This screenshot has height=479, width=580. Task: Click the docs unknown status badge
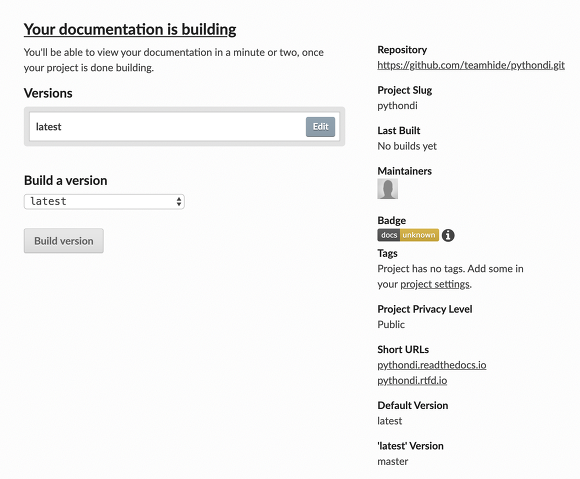[408, 235]
